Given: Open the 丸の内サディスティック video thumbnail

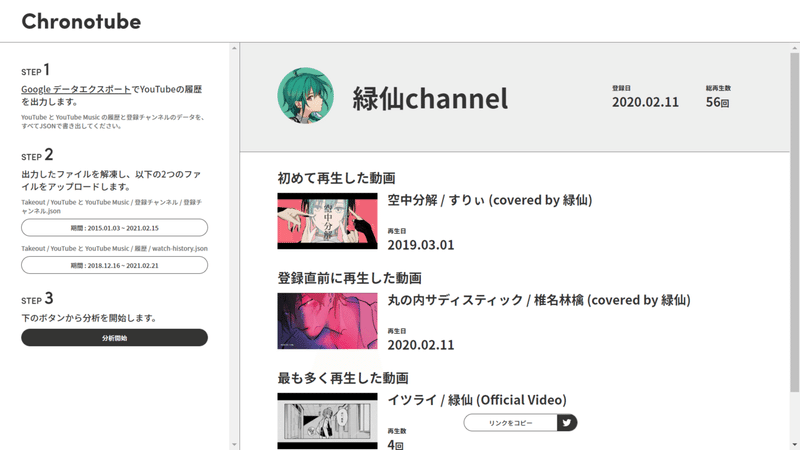Looking at the screenshot, I should coord(328,321).
